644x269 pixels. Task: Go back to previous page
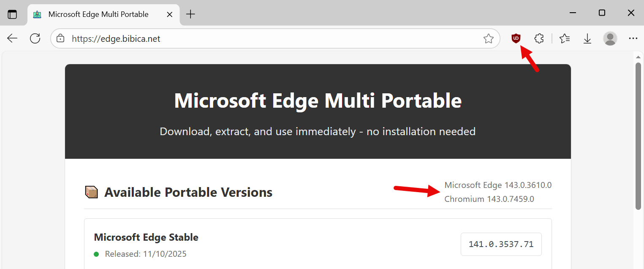[x=12, y=38]
